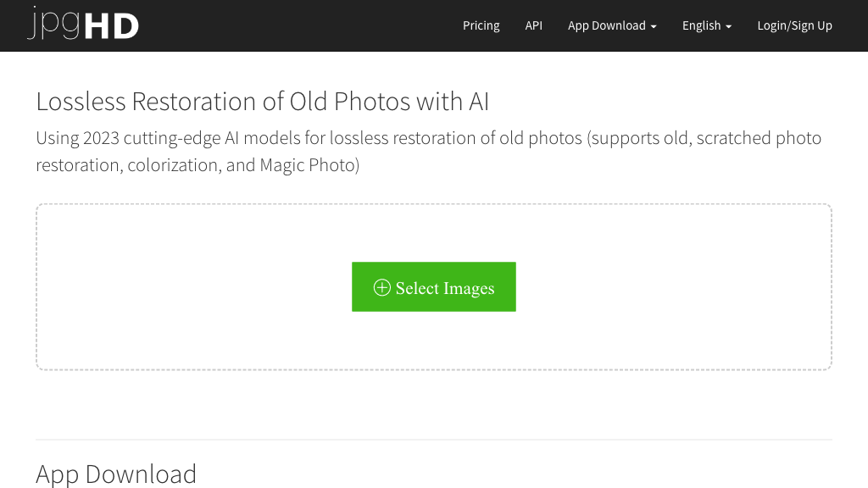Open the Pricing page
The width and height of the screenshot is (868, 488).
(x=481, y=25)
